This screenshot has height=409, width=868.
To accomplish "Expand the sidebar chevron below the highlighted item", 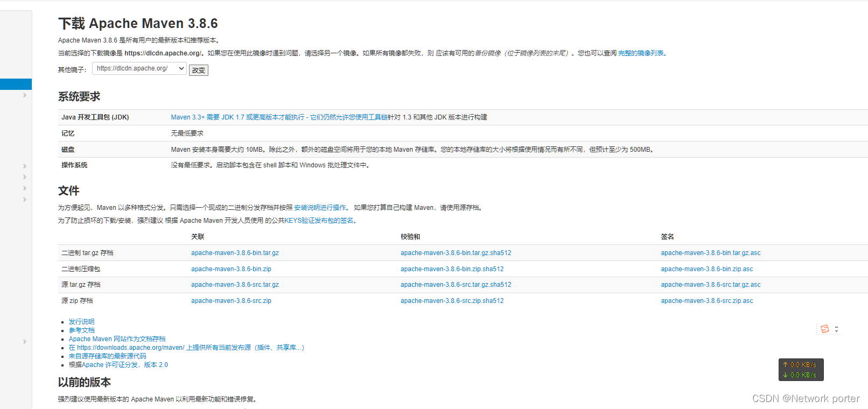I will [25, 95].
